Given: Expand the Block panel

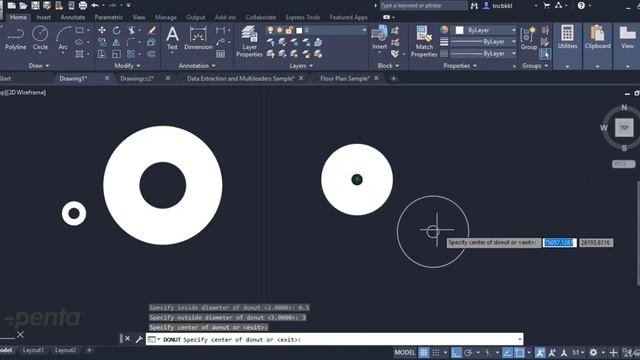Looking at the screenshot, I should [388, 66].
